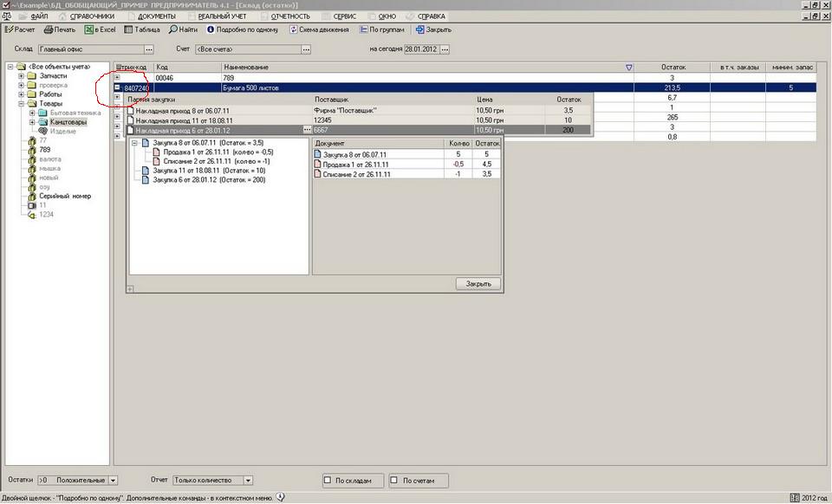
Task: Click the ellipsis button next to Склад field
Action: tap(149, 49)
